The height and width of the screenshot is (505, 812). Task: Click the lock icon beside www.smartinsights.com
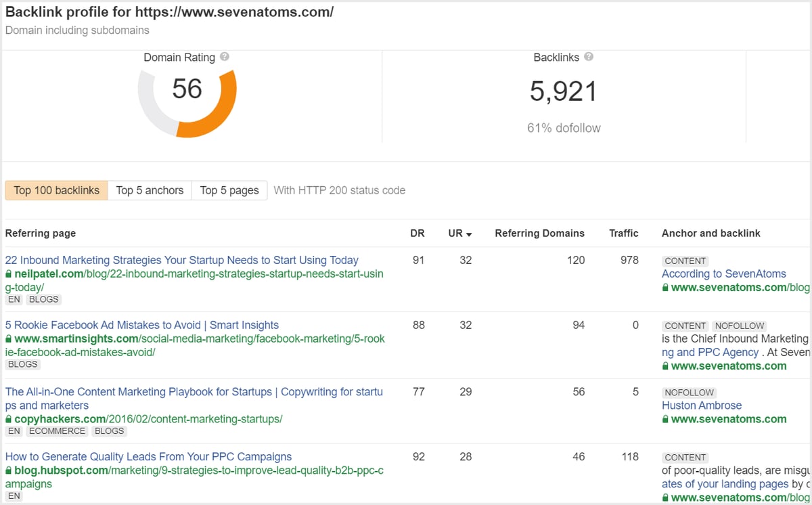click(9, 338)
